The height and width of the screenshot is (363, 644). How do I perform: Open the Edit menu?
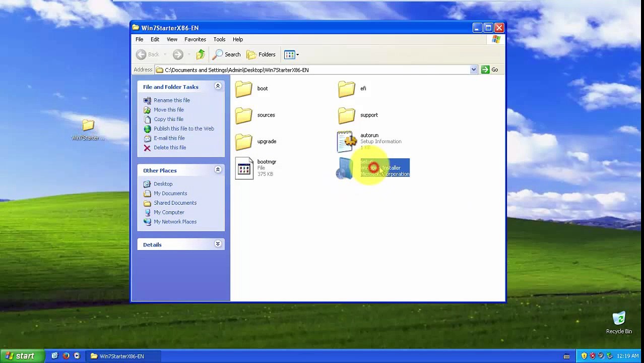click(155, 39)
